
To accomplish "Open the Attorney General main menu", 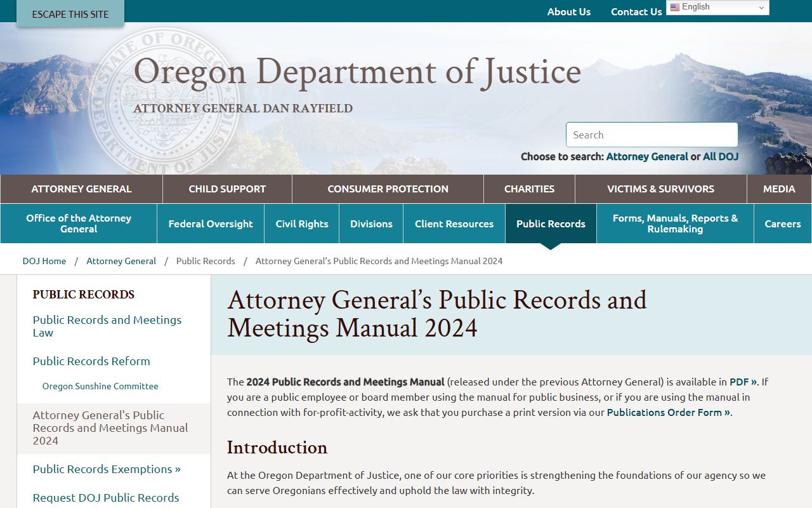I will click(x=81, y=189).
